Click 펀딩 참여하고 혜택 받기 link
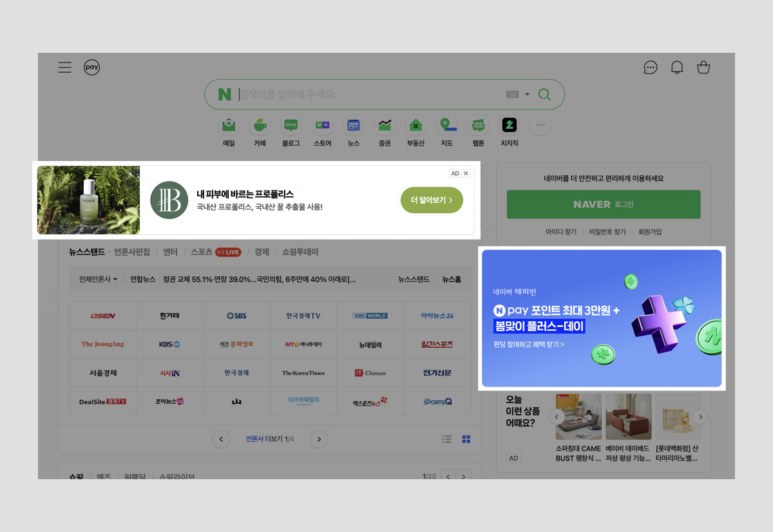773x532 pixels. (x=528, y=345)
